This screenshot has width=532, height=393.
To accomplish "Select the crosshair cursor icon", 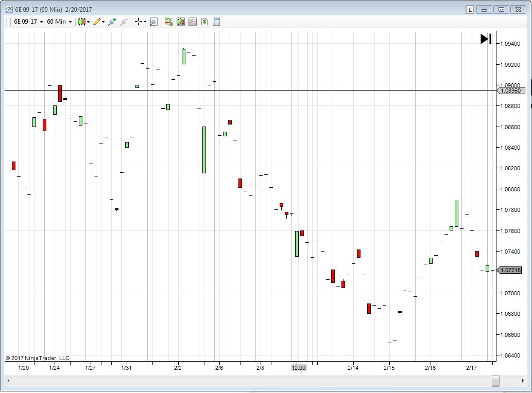I will pyautogui.click(x=139, y=22).
